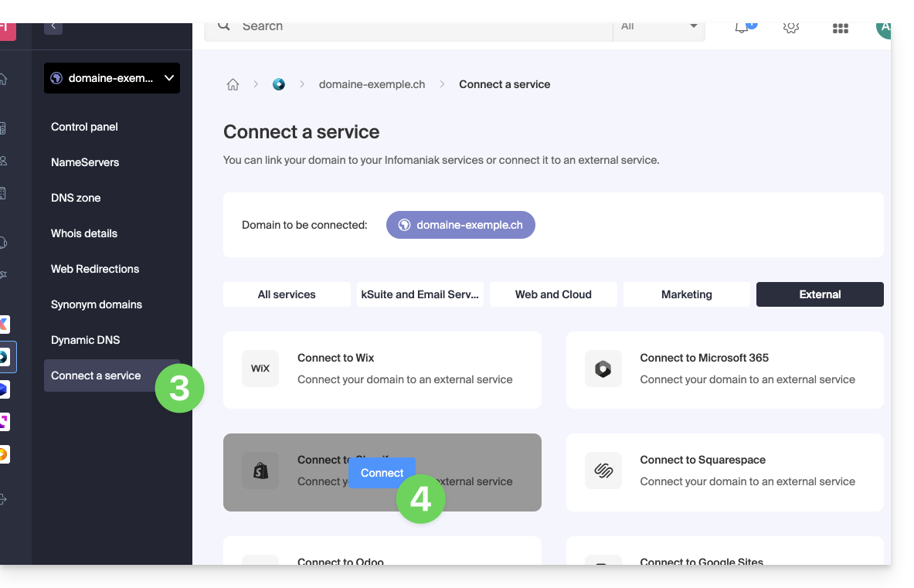
Task: Click the Squarespace logo icon
Action: [x=603, y=471]
